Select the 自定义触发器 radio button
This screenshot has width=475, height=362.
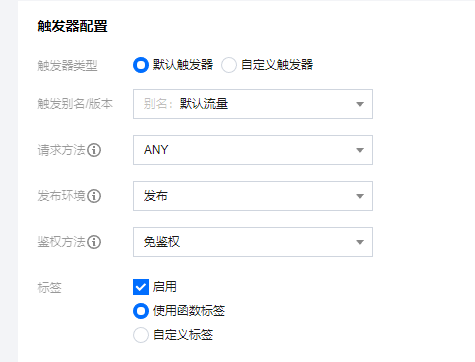click(229, 65)
